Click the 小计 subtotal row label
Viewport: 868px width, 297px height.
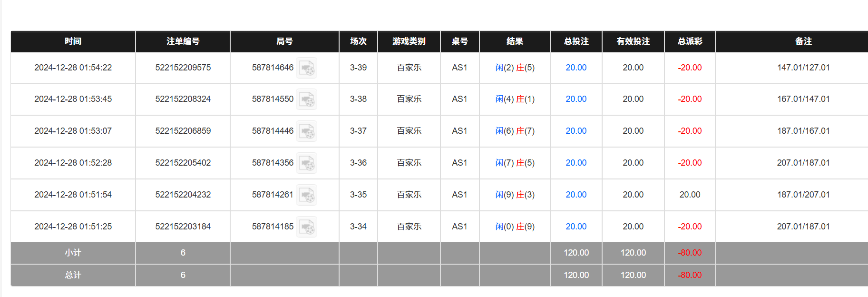[x=73, y=253]
